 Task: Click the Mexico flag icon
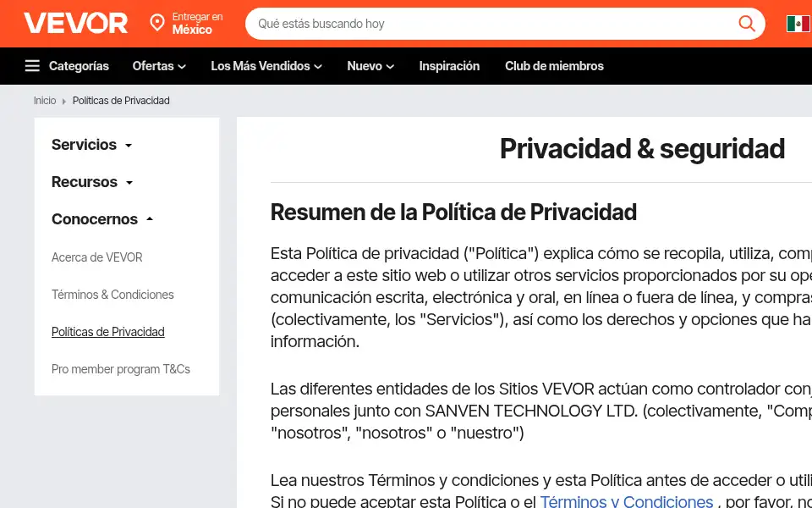(798, 24)
